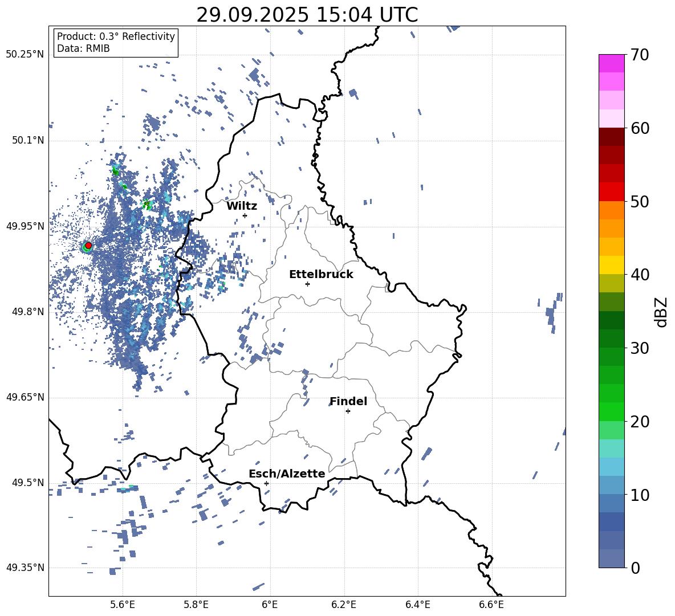Click the 6°E longitude label

click(x=270, y=605)
